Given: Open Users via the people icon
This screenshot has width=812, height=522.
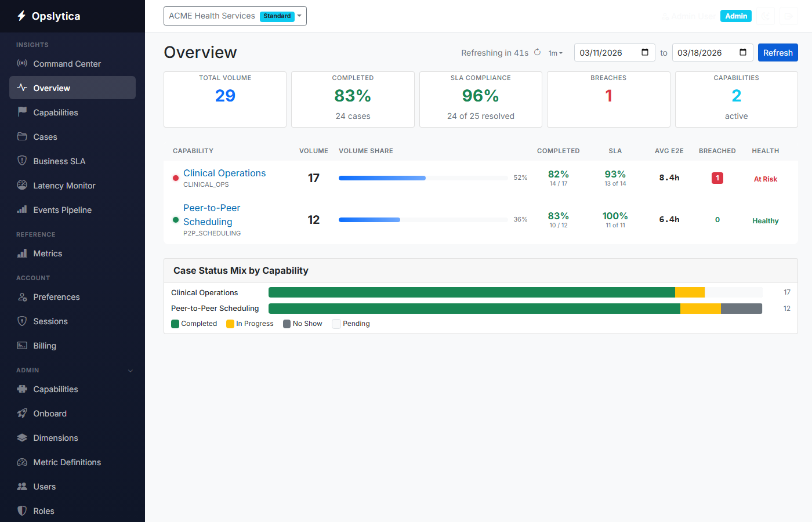Looking at the screenshot, I should [x=23, y=486].
